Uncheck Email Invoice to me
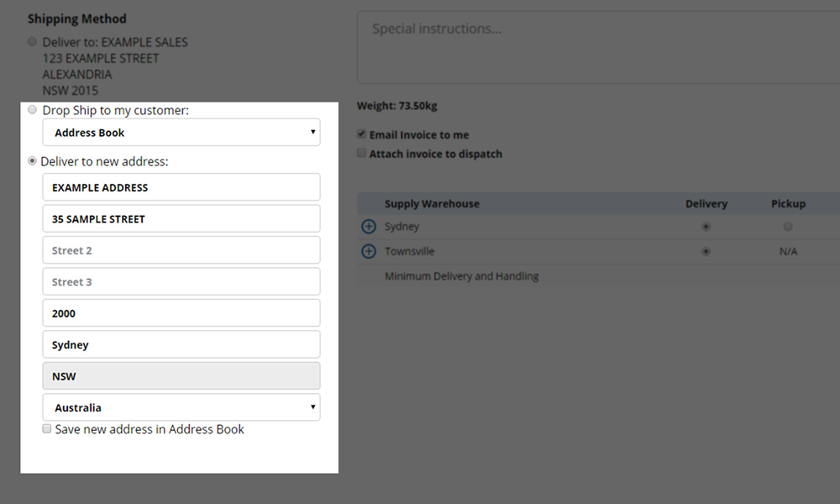 pyautogui.click(x=362, y=134)
